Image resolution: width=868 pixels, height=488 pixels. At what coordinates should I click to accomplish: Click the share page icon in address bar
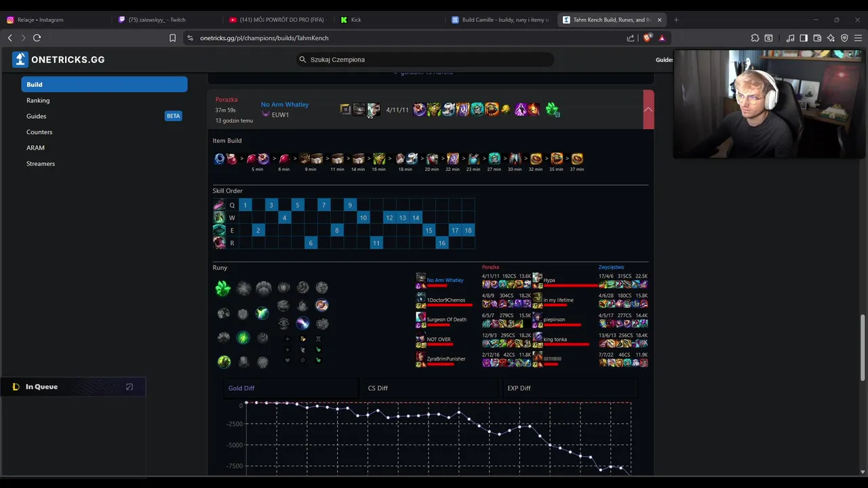631,38
